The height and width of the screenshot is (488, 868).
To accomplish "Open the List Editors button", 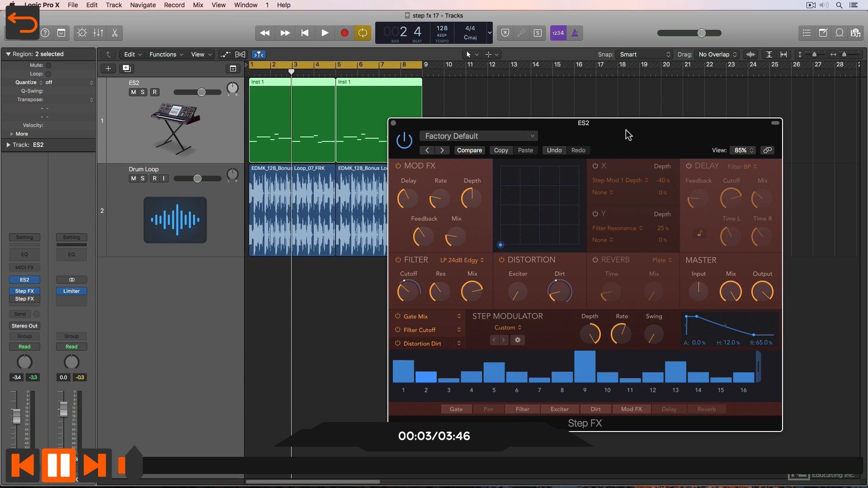I will [807, 33].
